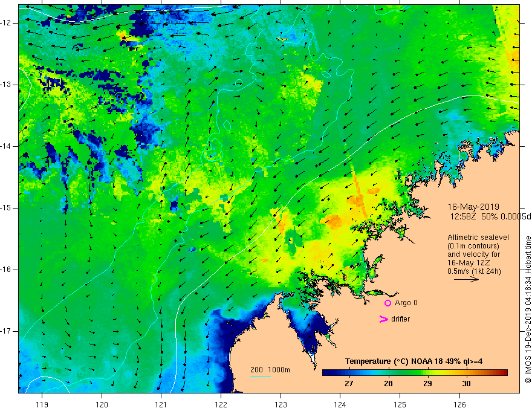Click the color bar '27' tick label

(x=349, y=384)
